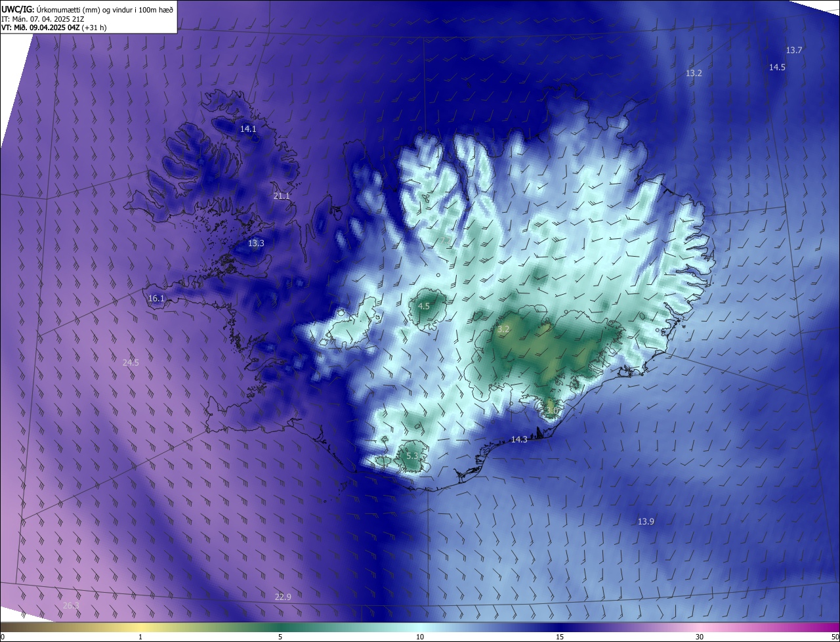Select the 14.3 value on the south coast
The width and height of the screenshot is (840, 642).
[x=519, y=440]
